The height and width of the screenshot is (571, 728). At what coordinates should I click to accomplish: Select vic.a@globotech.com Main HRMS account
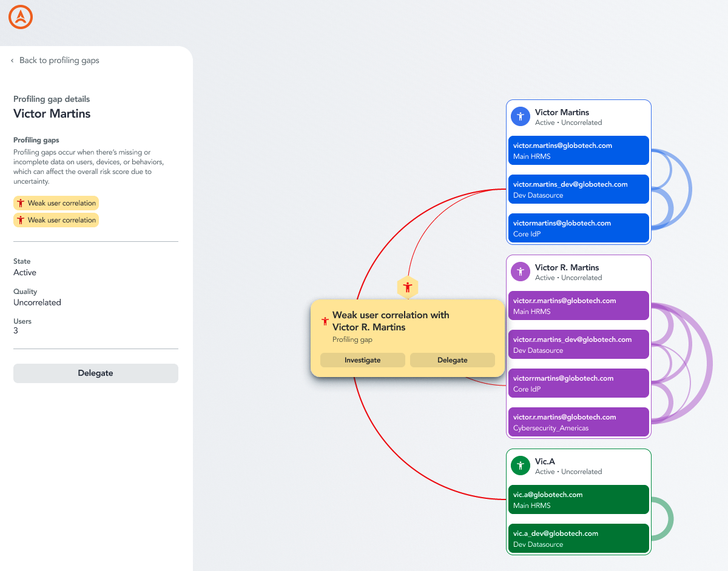(x=578, y=499)
